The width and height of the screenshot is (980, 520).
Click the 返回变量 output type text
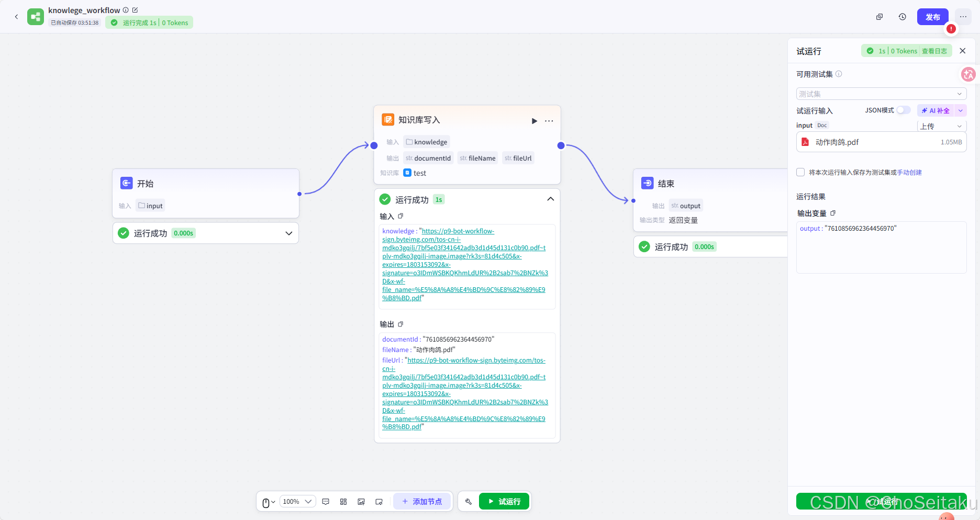click(683, 220)
